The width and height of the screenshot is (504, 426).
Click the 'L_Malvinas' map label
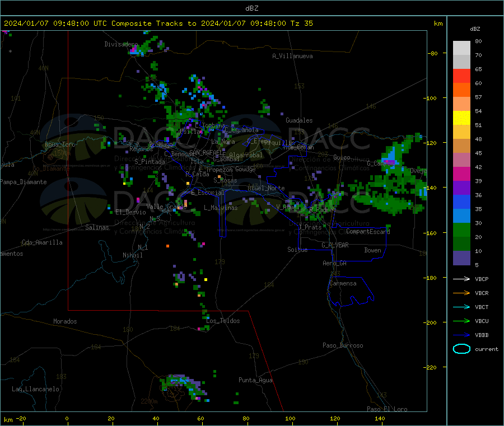pos(221,208)
